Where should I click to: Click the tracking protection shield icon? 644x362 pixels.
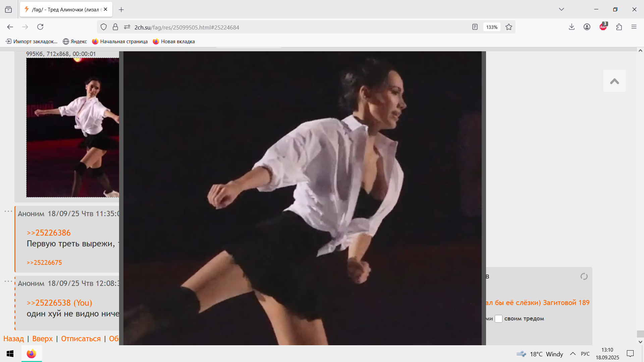pos(104,27)
